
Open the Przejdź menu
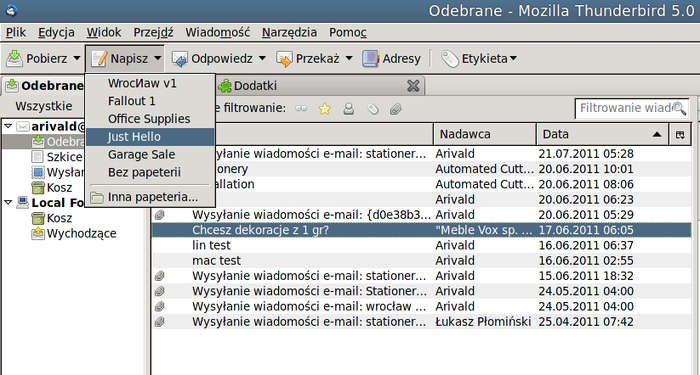point(153,32)
